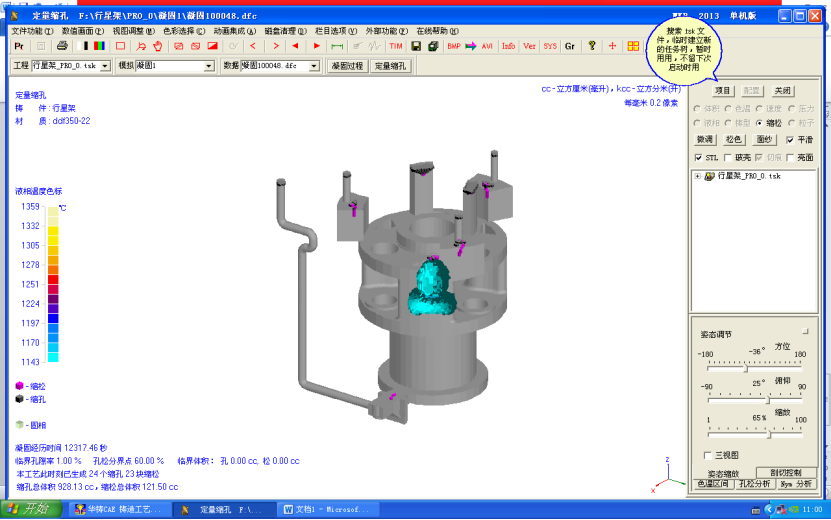Switch to the 孔松分析 tab
The image size is (831, 520).
coord(755,484)
